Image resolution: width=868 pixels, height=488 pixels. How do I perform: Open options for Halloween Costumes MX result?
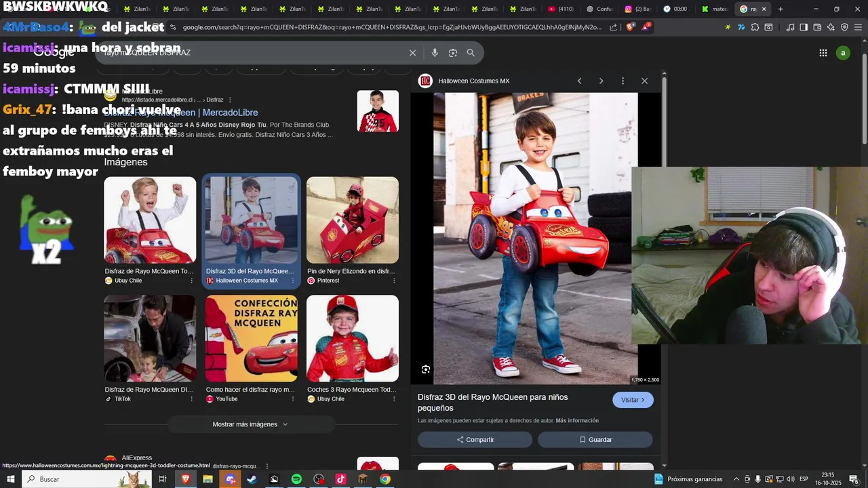tap(293, 281)
